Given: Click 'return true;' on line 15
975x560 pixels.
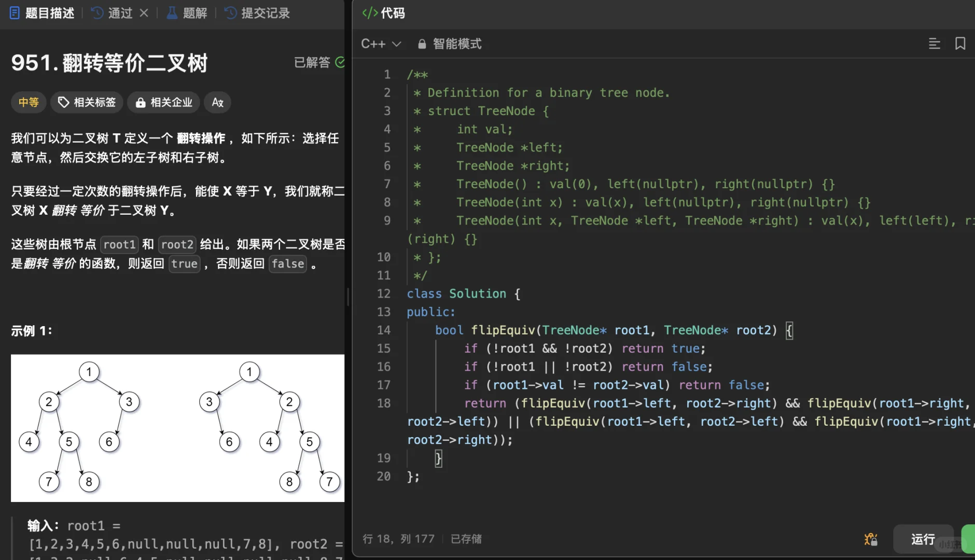Looking at the screenshot, I should click(663, 348).
